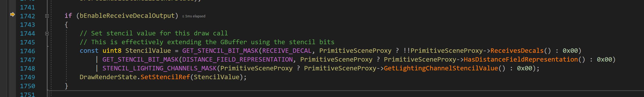Click the uint8 type keyword
Screen dimensions: 644x97
(112, 51)
